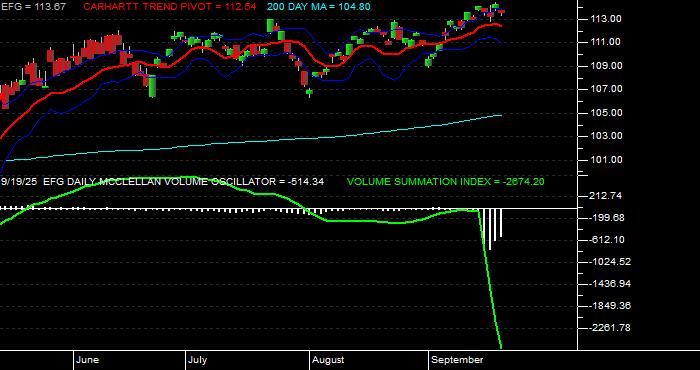700x370 pixels.
Task: Click the 200 DAY MA = 104.80 label
Action: point(319,7)
